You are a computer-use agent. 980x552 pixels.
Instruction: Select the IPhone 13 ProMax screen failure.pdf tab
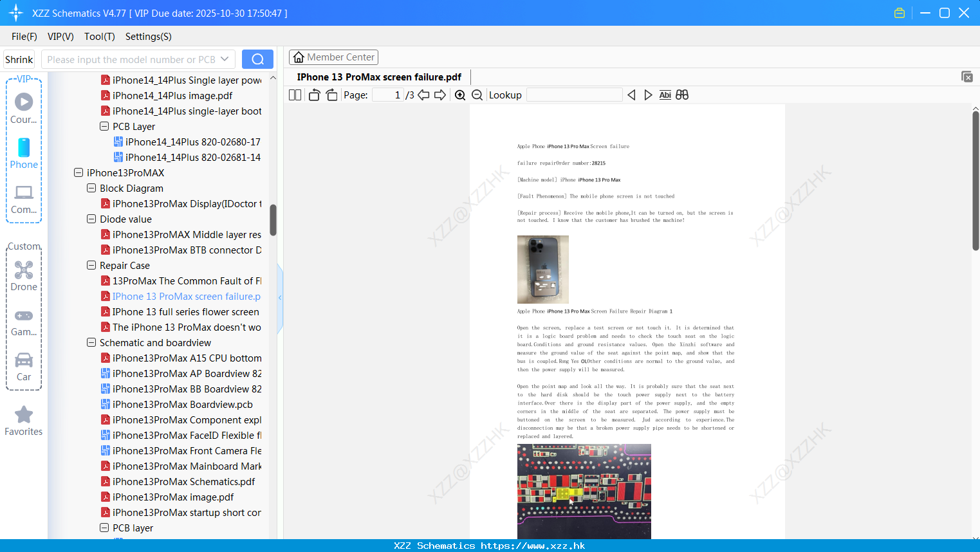pyautogui.click(x=379, y=77)
